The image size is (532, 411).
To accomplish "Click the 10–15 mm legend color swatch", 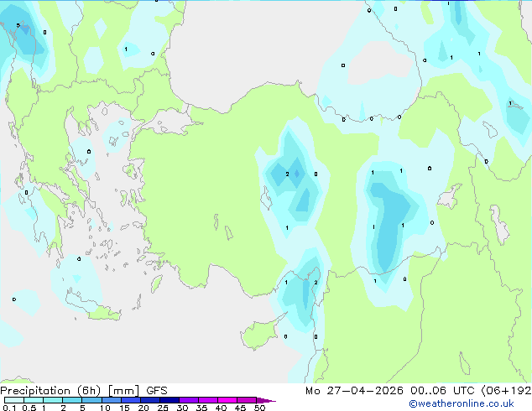I will 112,400.
